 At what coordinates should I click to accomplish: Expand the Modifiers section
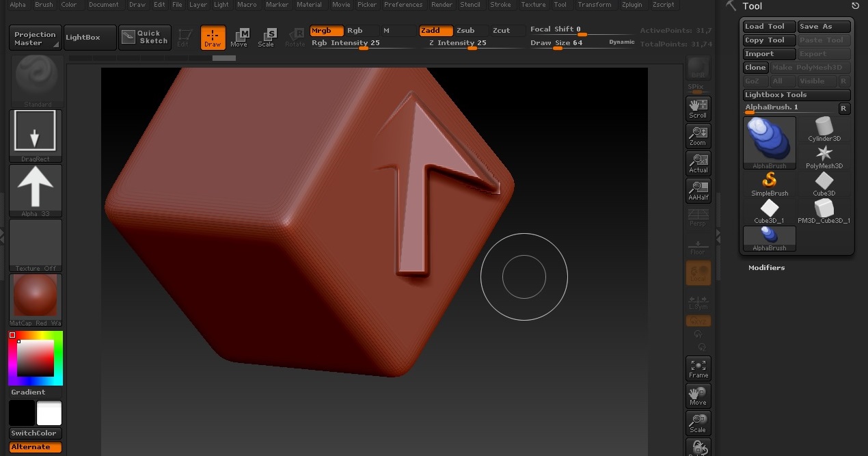pyautogui.click(x=766, y=268)
